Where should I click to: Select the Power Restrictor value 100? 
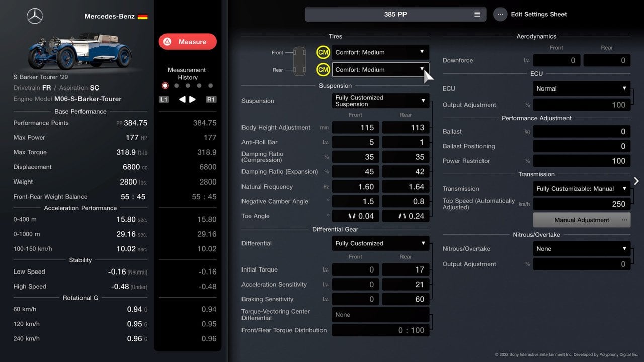pos(582,161)
